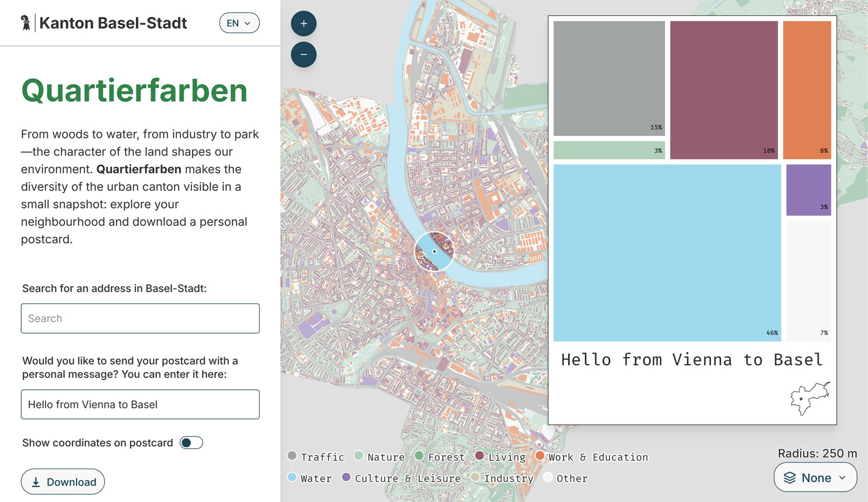
Task: Click the maroon 18% treemap block
Action: pyautogui.click(x=724, y=90)
